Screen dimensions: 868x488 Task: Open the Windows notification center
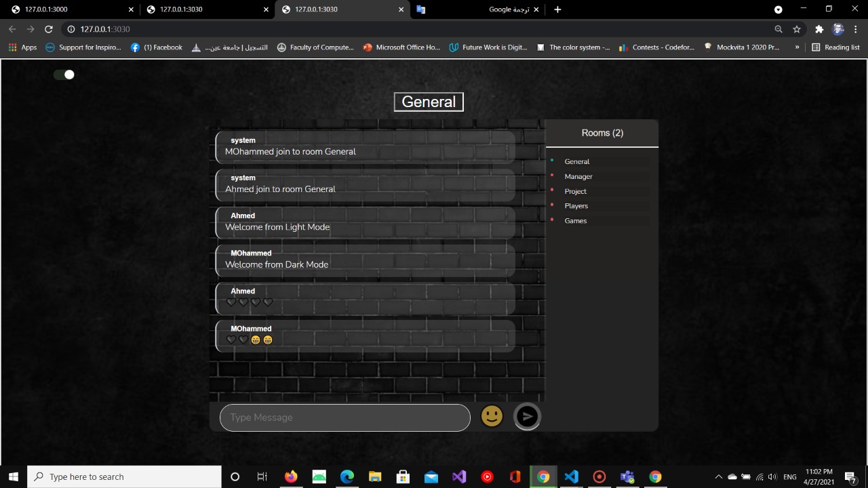pyautogui.click(x=850, y=477)
